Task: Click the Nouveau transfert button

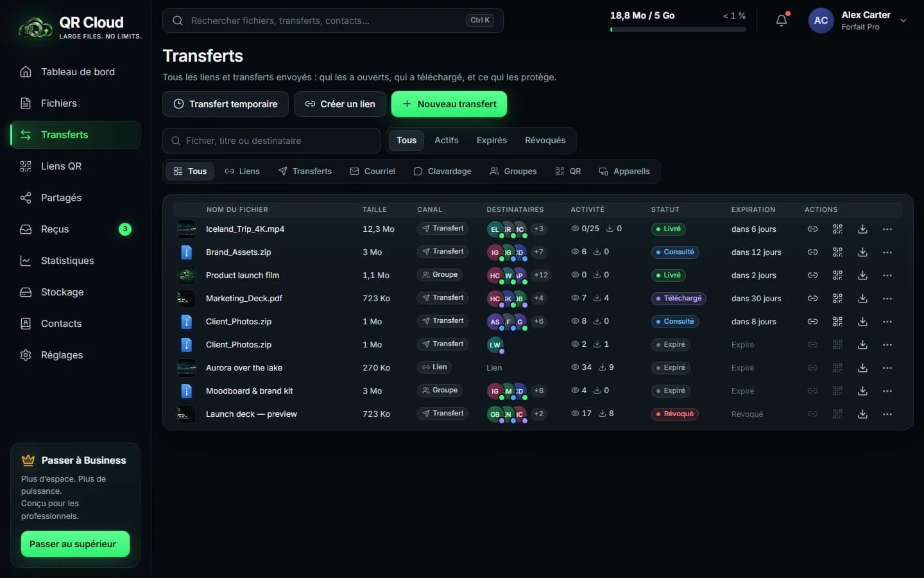Action: click(x=449, y=104)
